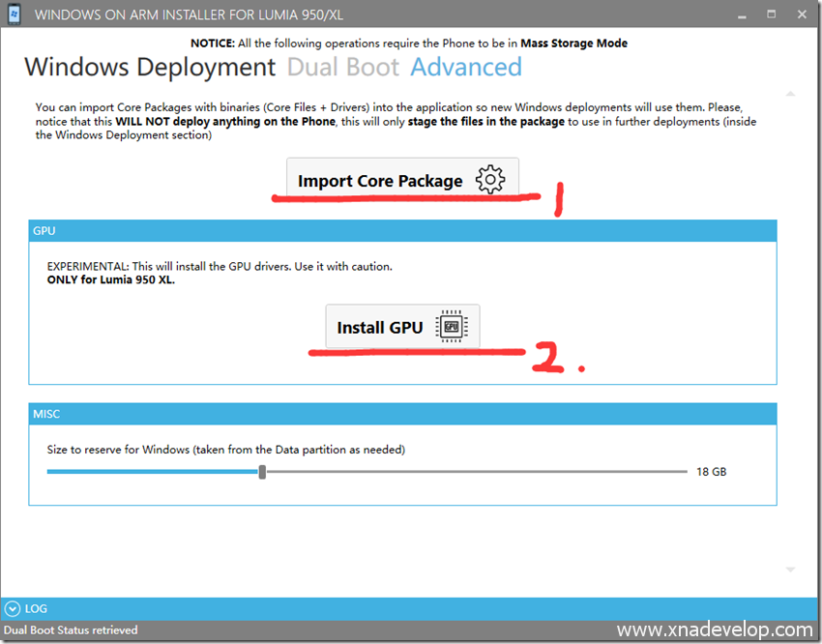Click the scroll up arrow on right

(x=790, y=94)
